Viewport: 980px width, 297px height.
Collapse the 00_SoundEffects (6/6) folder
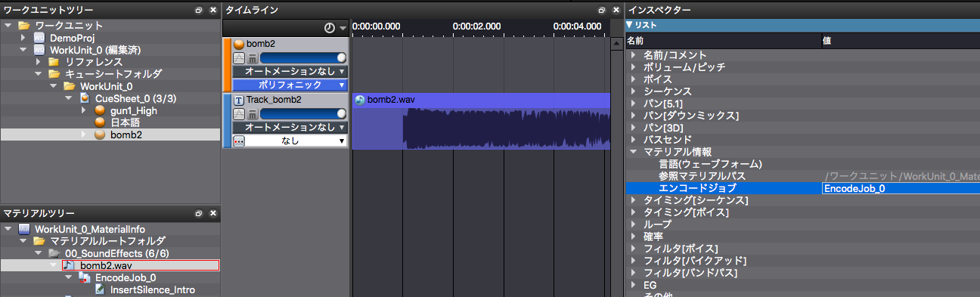coord(39,253)
